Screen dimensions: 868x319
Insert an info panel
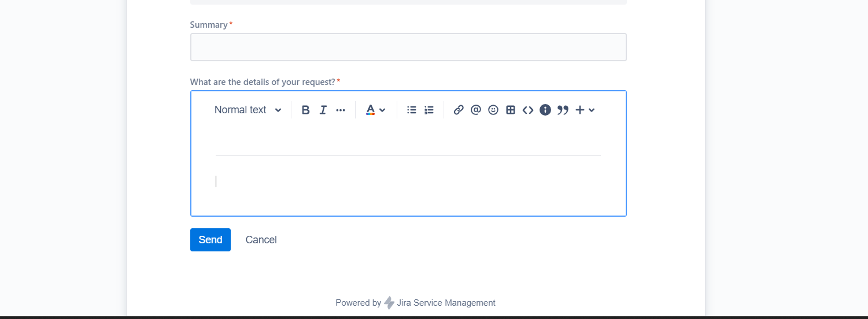coord(545,110)
